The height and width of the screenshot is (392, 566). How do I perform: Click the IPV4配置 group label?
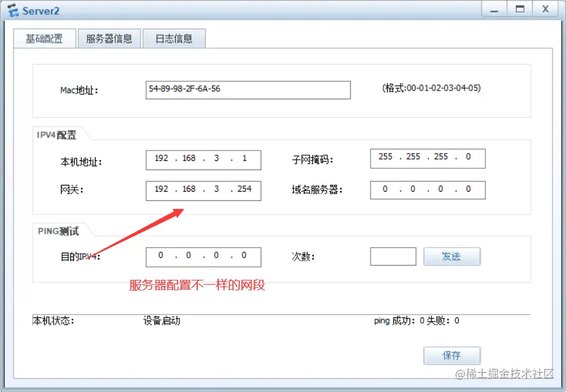(57, 135)
